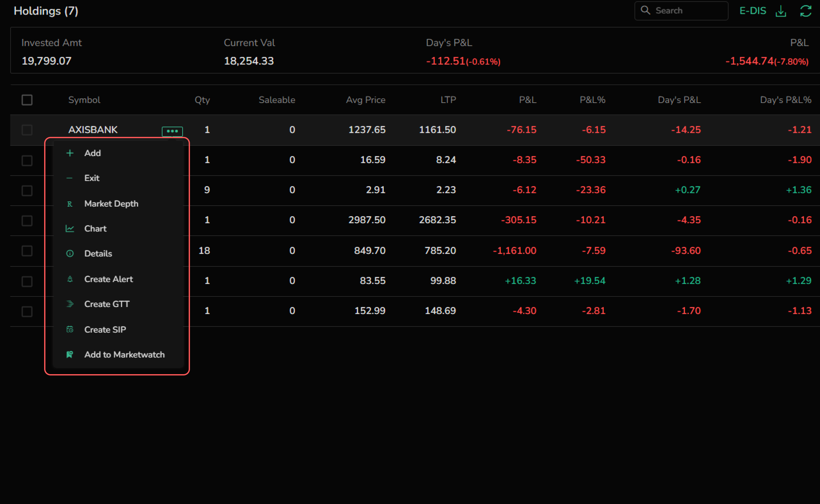Click the P&L% cell +19.54
The image size is (820, 504).
589,281
